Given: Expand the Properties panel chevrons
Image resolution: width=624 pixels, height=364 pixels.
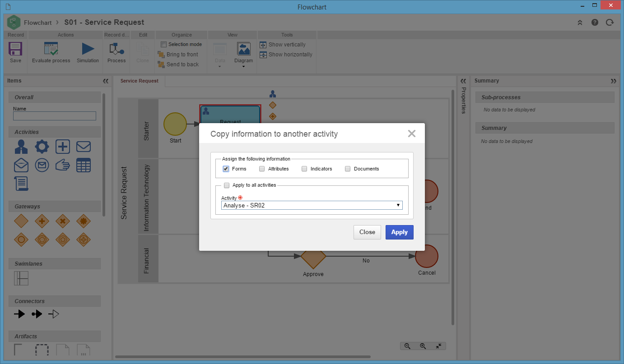Looking at the screenshot, I should click(463, 81).
